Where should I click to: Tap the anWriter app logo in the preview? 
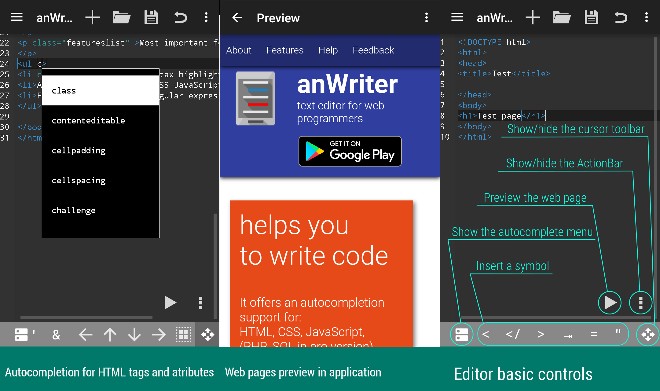tap(255, 98)
